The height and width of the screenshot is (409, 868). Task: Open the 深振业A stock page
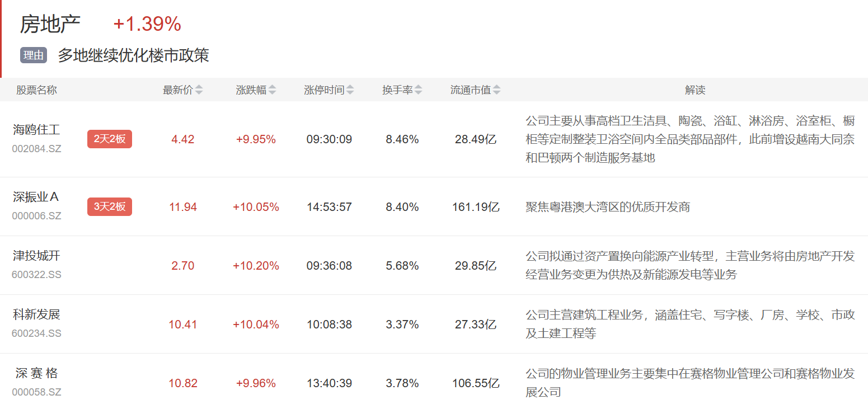click(x=36, y=197)
